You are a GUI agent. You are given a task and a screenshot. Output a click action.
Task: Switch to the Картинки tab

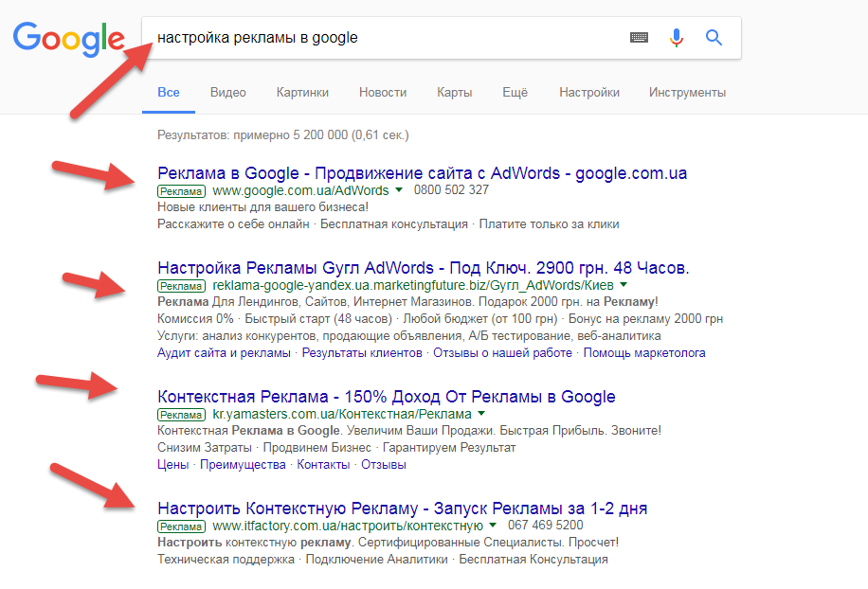[302, 93]
